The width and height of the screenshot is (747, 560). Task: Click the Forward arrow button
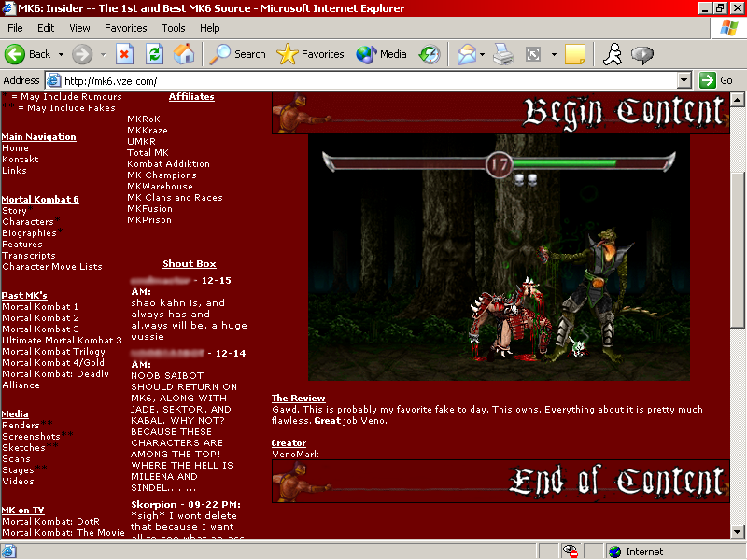82,54
